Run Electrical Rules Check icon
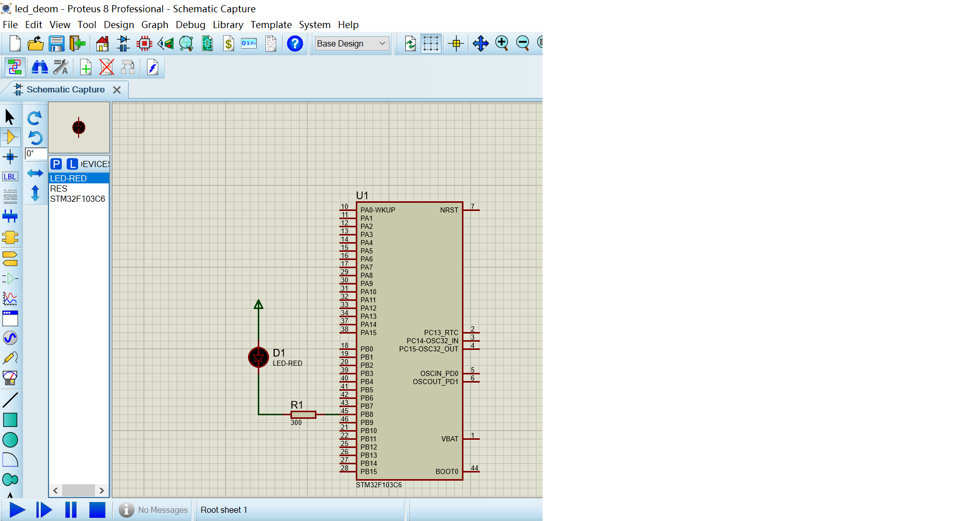 (153, 67)
